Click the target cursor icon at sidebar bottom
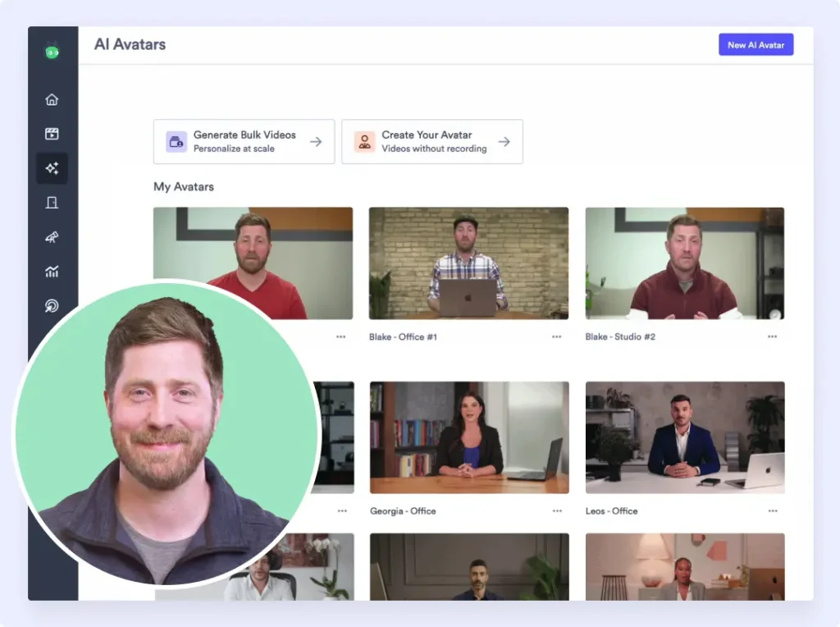This screenshot has width=840, height=627. [x=52, y=306]
